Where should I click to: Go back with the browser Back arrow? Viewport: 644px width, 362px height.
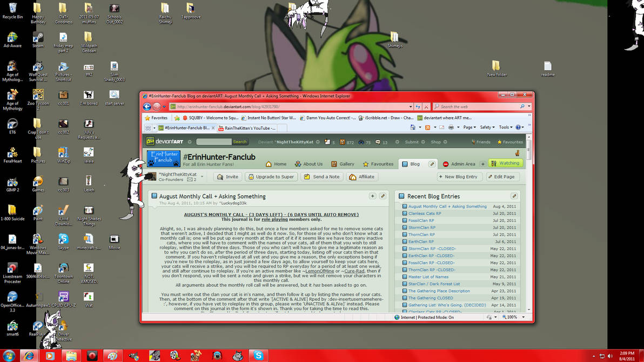147,106
